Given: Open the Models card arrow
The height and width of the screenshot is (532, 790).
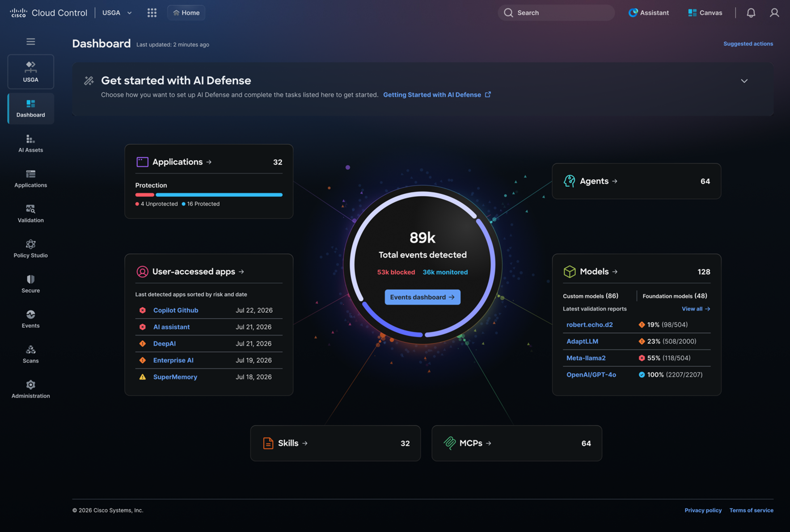Looking at the screenshot, I should pos(615,272).
